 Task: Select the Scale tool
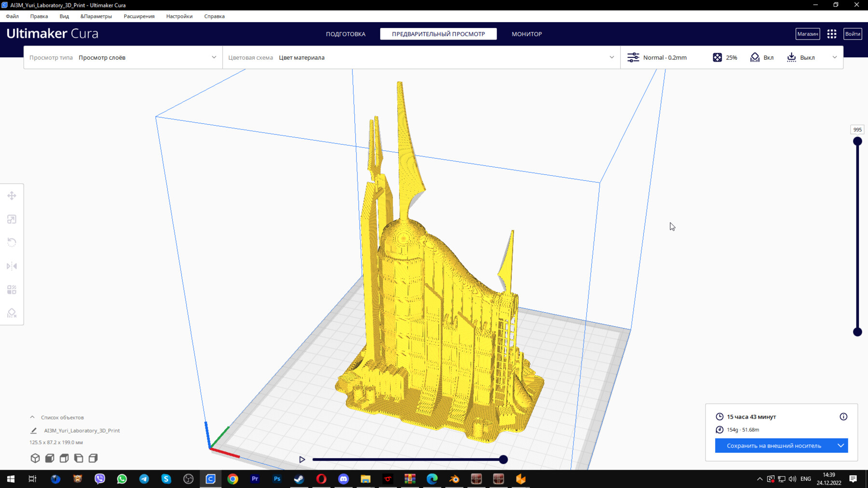12,219
